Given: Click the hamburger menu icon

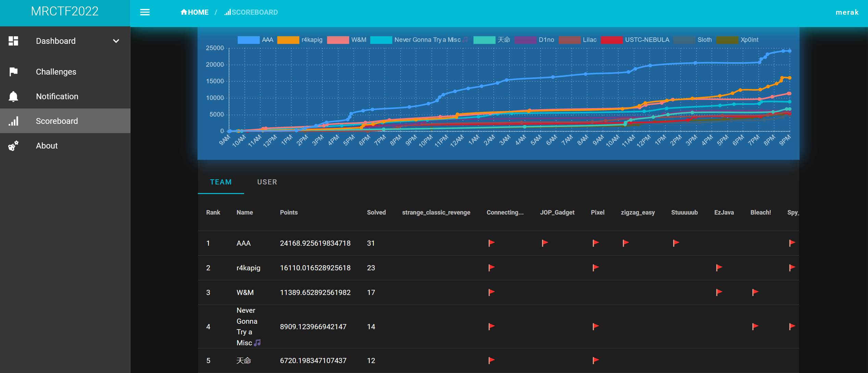Looking at the screenshot, I should 145,12.
